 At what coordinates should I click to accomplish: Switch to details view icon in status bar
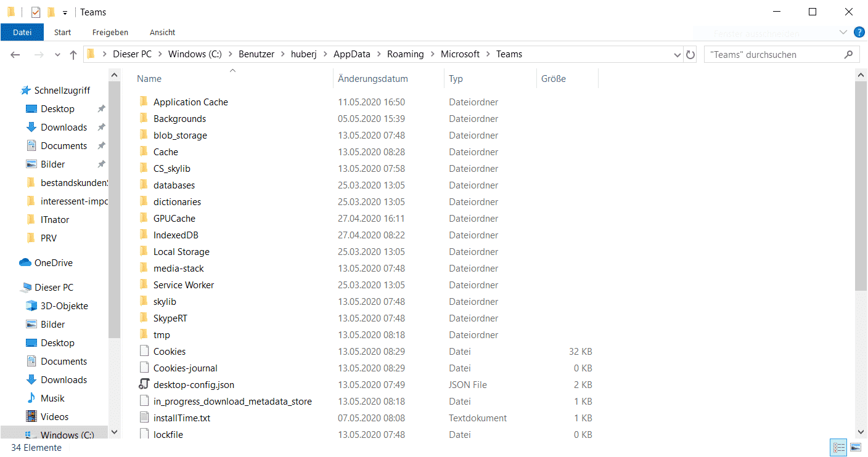point(839,448)
